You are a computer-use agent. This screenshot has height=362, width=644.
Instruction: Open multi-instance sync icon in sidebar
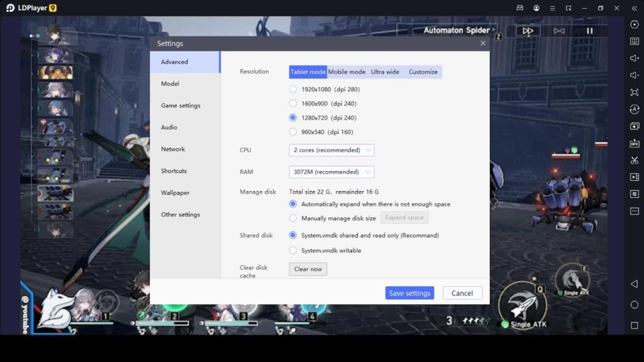pyautogui.click(x=634, y=126)
